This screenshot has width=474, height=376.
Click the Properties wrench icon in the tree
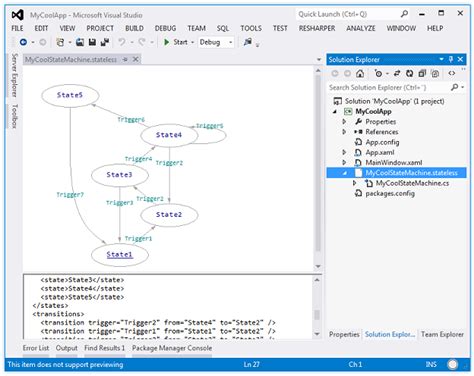tap(358, 121)
